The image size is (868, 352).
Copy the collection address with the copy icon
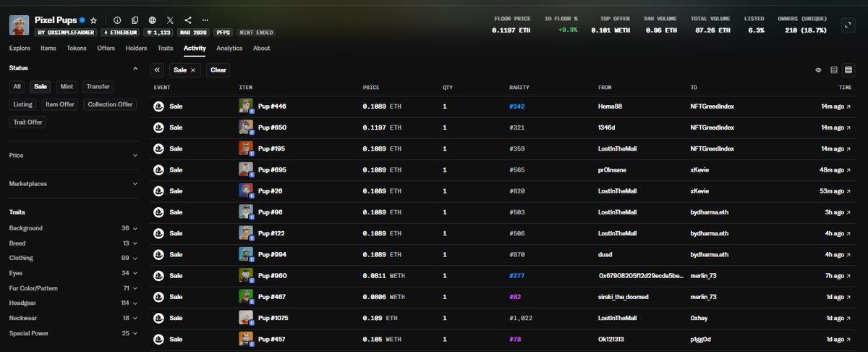[x=135, y=20]
